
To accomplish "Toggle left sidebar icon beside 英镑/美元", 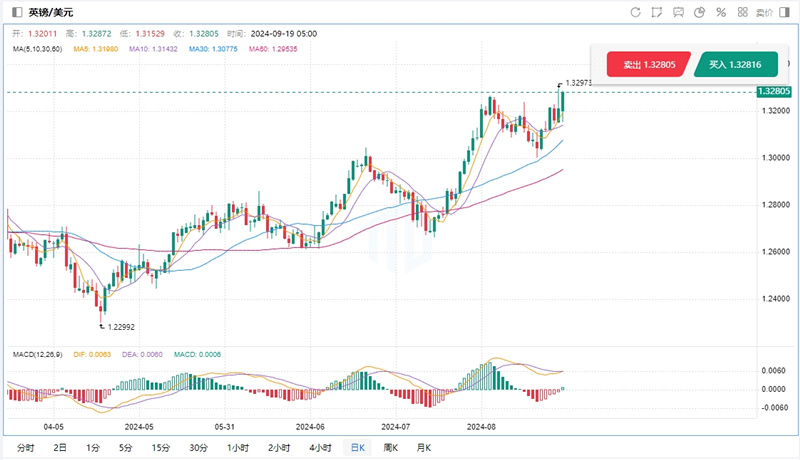I will tap(15, 13).
